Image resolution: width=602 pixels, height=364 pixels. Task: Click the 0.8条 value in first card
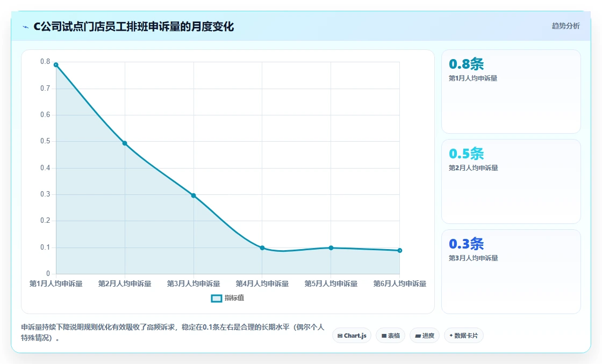click(x=466, y=64)
